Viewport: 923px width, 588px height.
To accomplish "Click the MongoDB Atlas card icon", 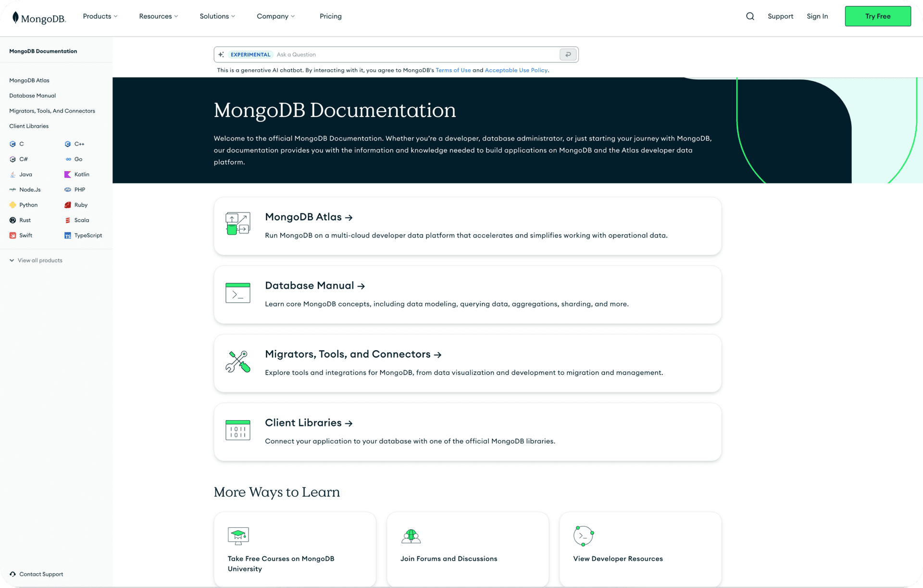I will (238, 224).
